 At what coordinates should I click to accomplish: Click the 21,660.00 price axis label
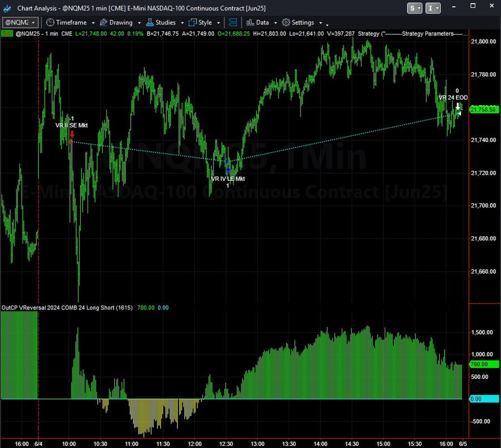(483, 272)
